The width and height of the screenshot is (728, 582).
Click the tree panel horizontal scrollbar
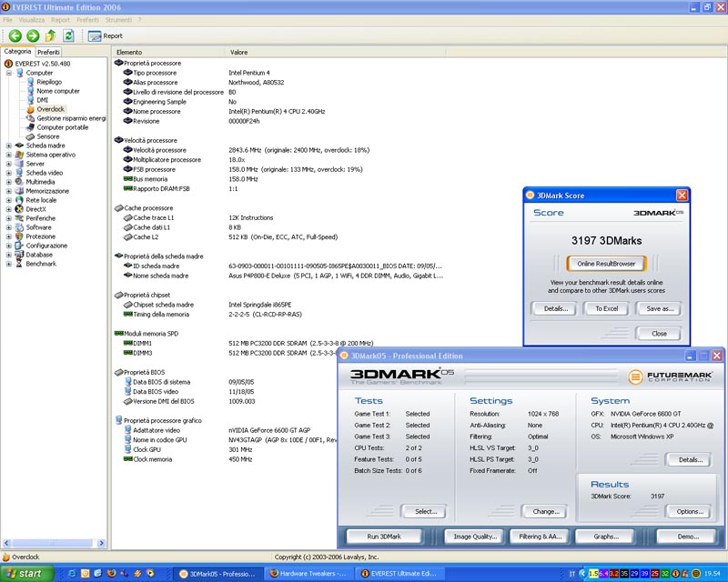55,543
